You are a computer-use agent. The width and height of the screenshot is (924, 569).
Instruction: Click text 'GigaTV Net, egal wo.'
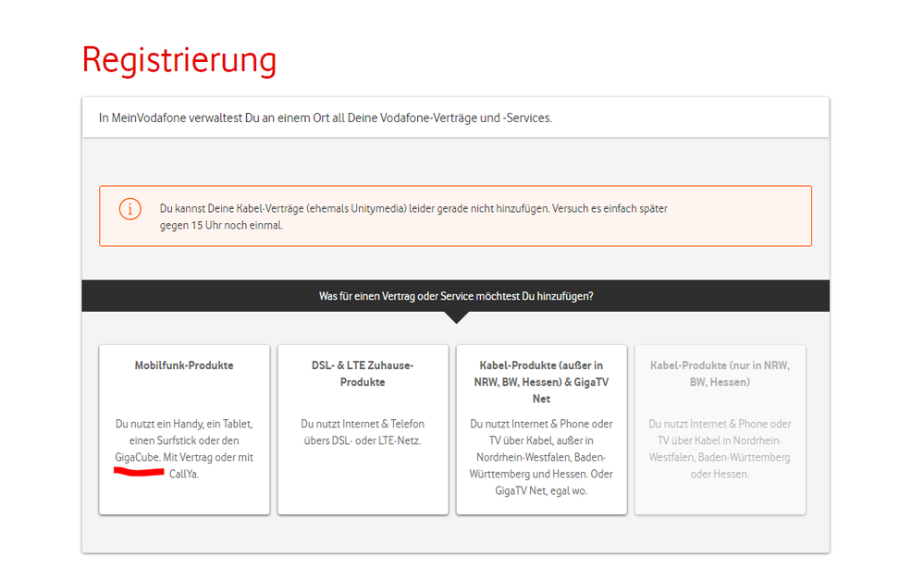click(x=542, y=490)
